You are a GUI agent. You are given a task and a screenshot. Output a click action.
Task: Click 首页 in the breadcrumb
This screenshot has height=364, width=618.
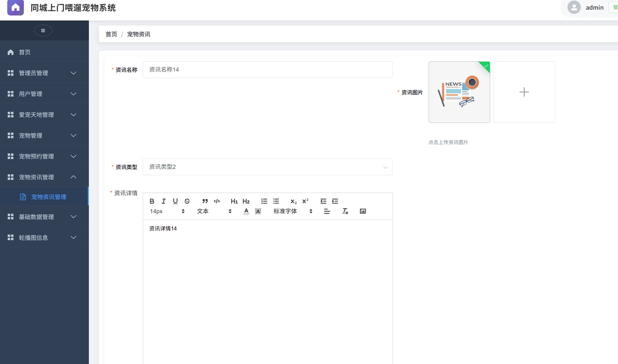(x=111, y=34)
